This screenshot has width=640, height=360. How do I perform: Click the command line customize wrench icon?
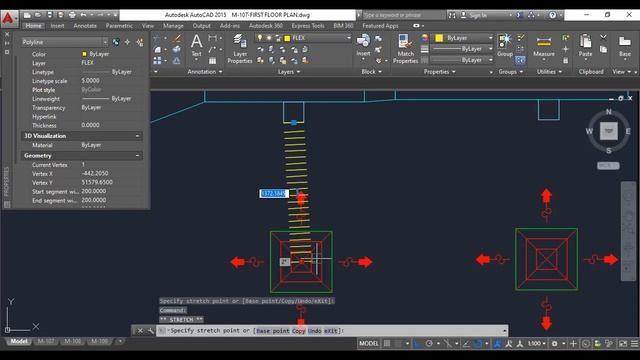151,331
